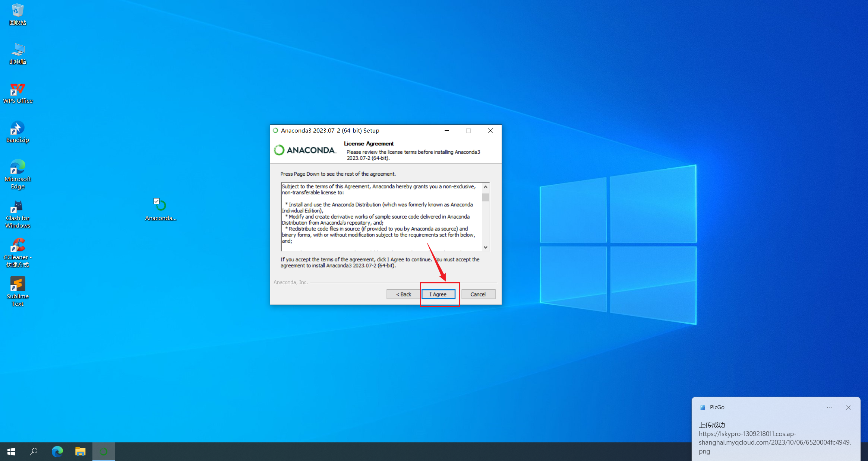Click the license agreement scrollbar thumb
Viewport: 868px width, 461px height.
tap(485, 197)
